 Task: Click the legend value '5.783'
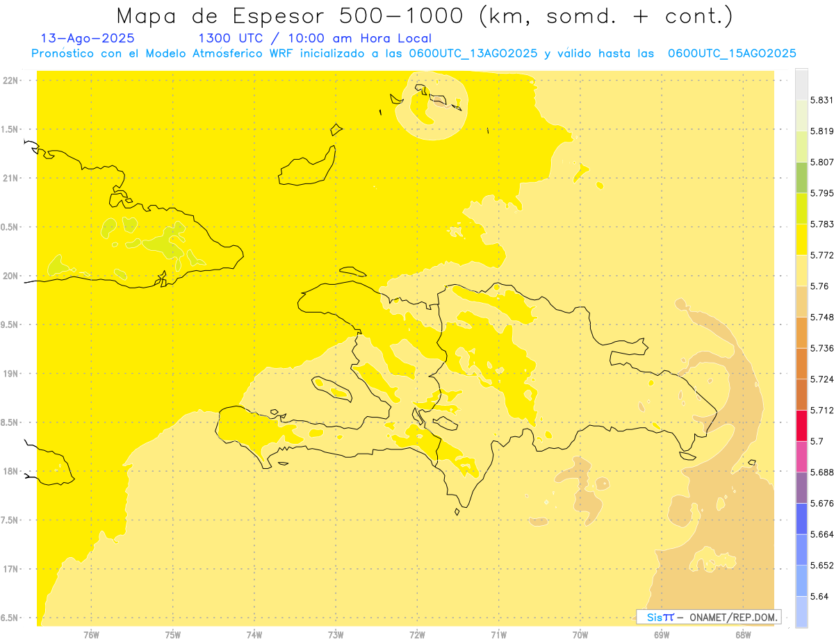pos(821,224)
